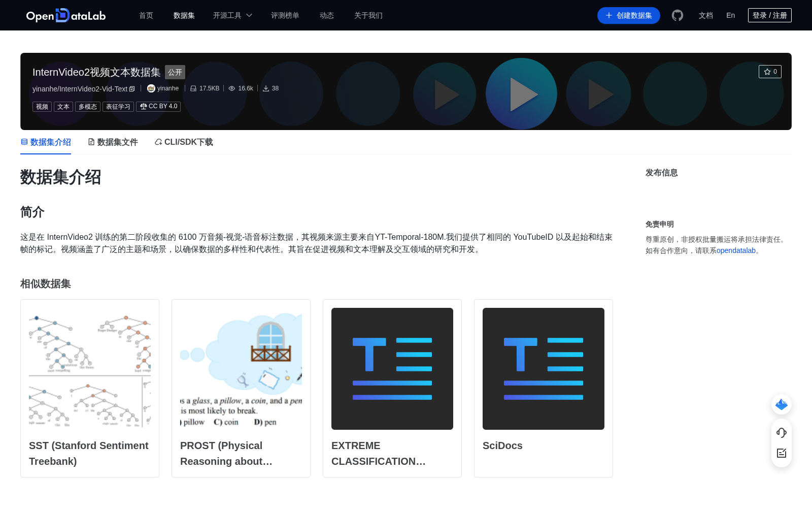Image resolution: width=812 pixels, height=508 pixels.
Task: Click yinanhe author name
Action: coord(168,88)
